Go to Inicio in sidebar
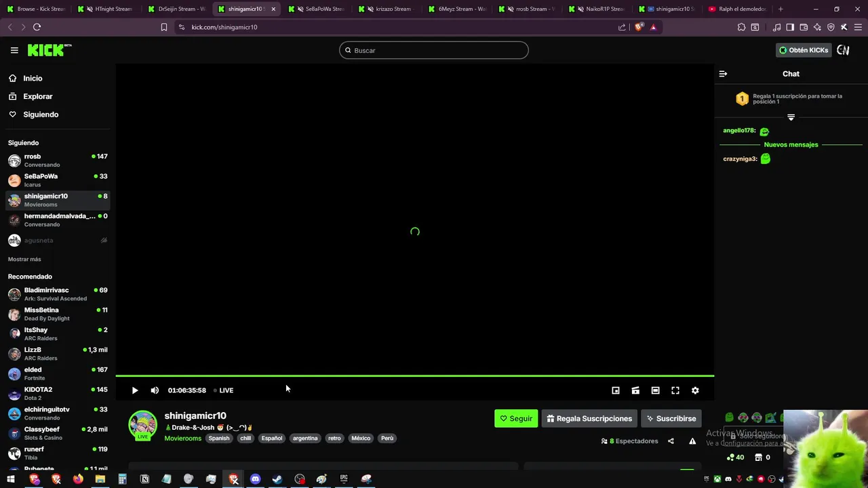 click(33, 79)
